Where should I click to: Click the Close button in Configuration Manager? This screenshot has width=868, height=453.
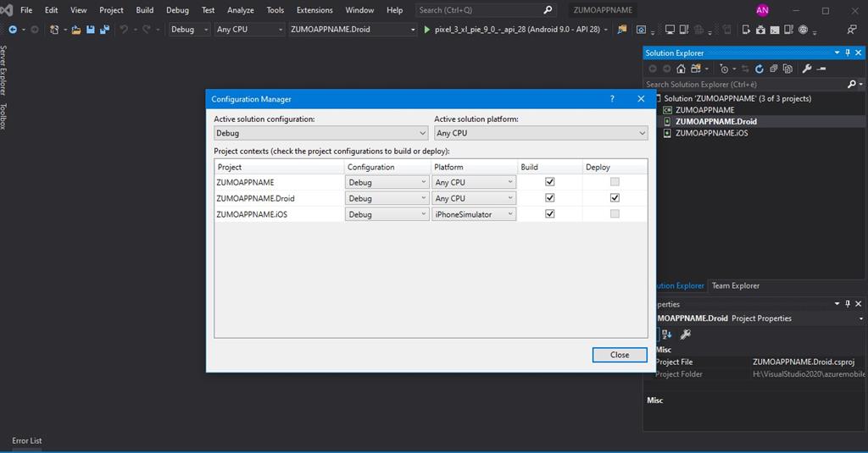tap(620, 355)
